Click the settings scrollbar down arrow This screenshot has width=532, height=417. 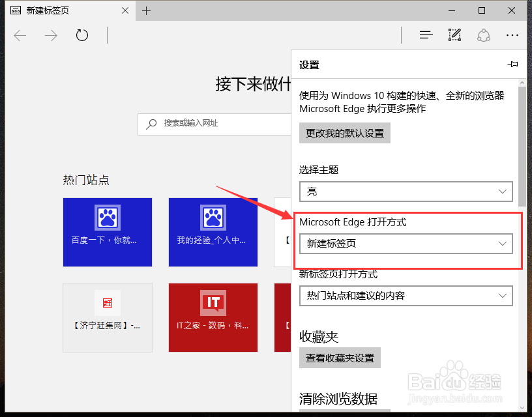[522, 407]
